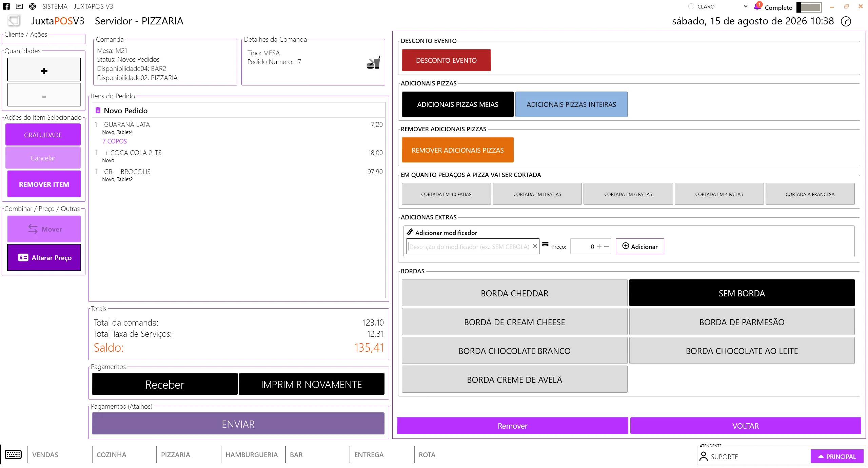Switch to the ENTREGA tab
This screenshot has width=868, height=468.
(x=369, y=455)
